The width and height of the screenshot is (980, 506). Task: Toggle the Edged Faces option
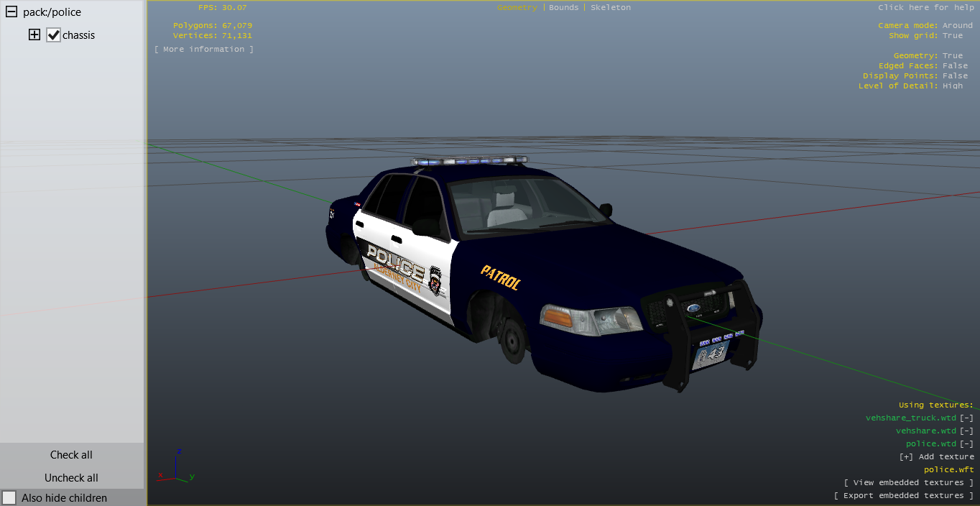pyautogui.click(x=955, y=65)
